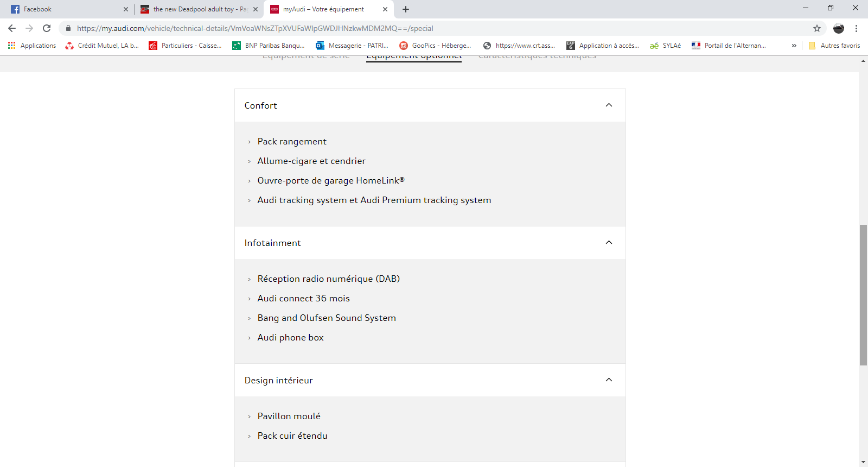Open the Chrome three-dot menu
This screenshot has height=467, width=868.
click(857, 28)
